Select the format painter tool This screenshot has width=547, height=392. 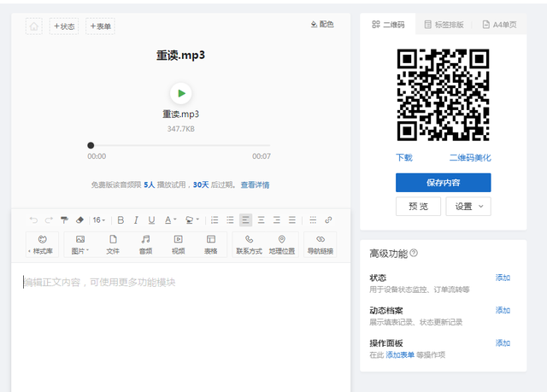click(64, 219)
